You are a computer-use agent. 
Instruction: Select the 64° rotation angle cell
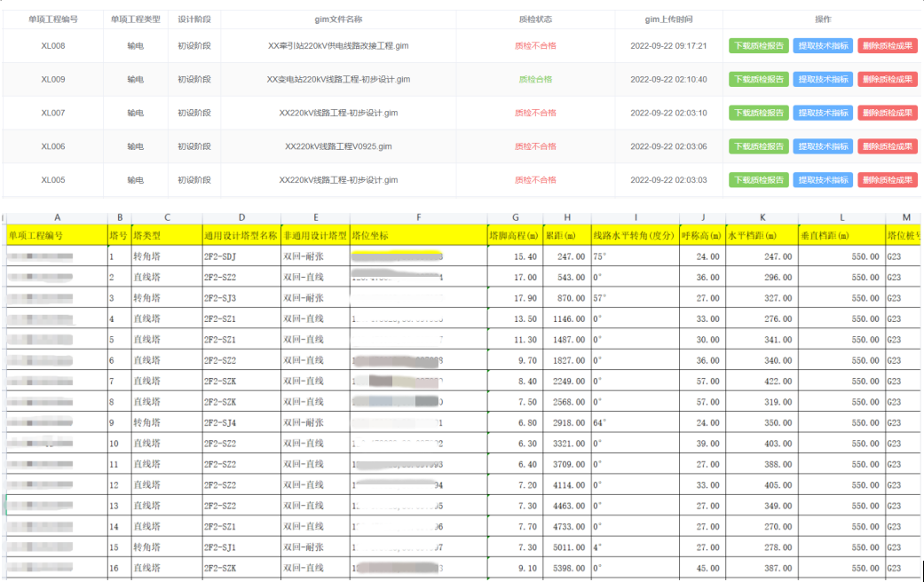point(635,423)
